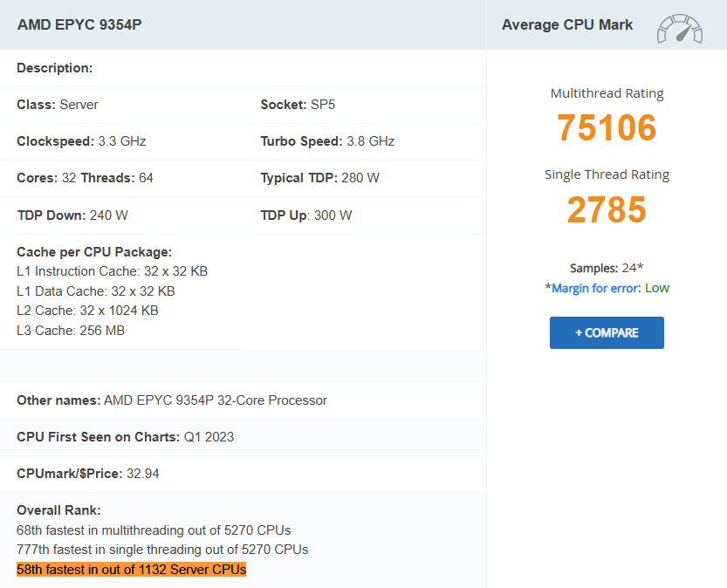Image resolution: width=727 pixels, height=588 pixels.
Task: Select the AMD EPYC 9354P header title
Action: tap(79, 24)
